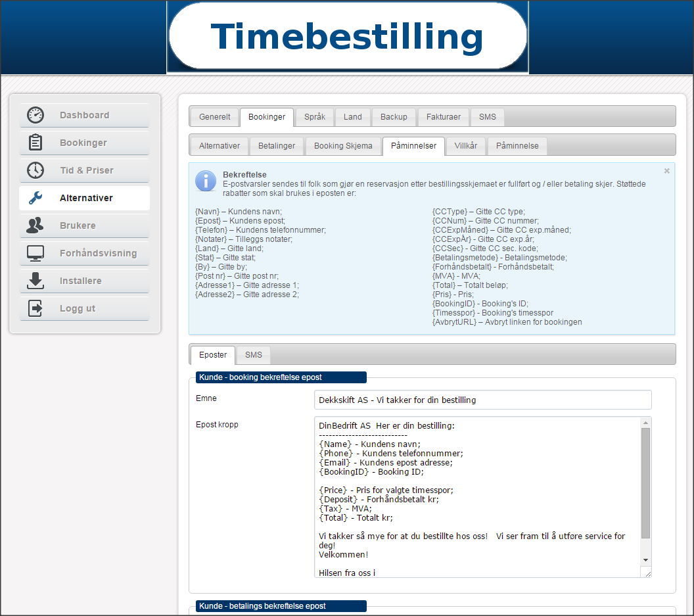Click the scroll down arrow in Epost kropp
This screenshot has height=616, width=694.
645,559
